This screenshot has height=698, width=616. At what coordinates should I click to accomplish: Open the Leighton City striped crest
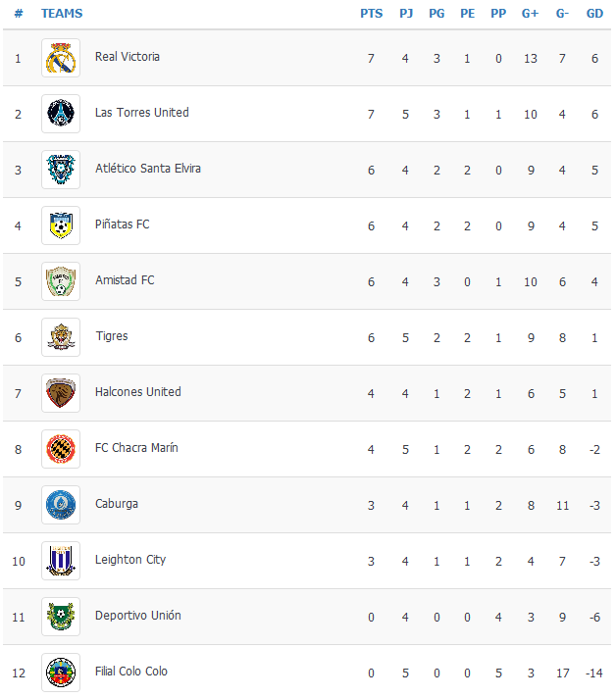pyautogui.click(x=61, y=561)
